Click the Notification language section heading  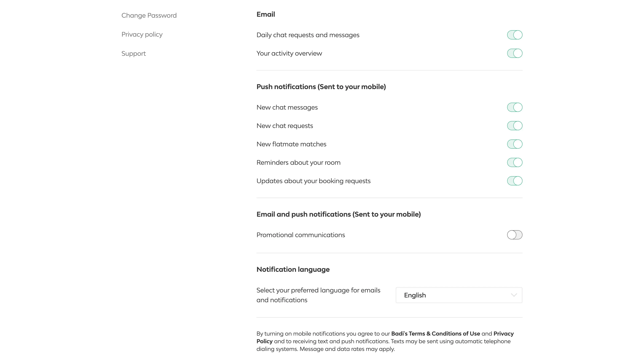pos(293,269)
